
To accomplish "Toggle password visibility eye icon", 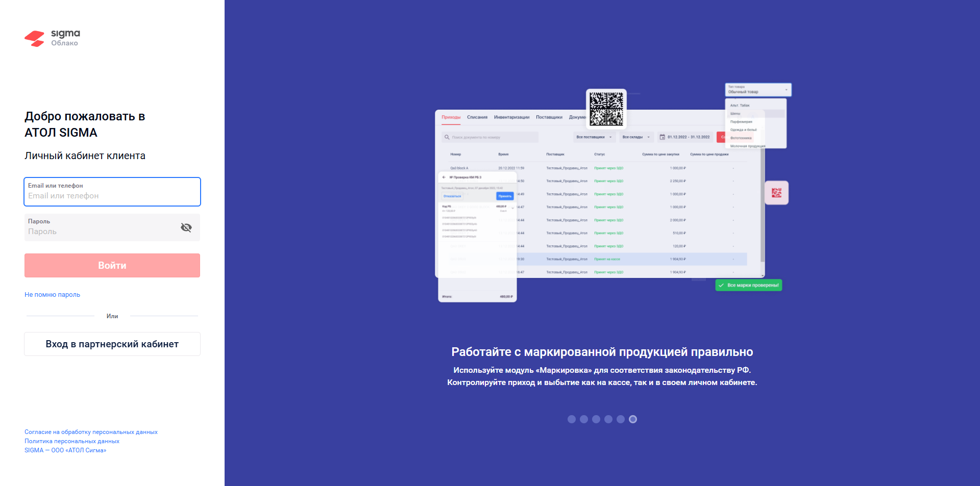I will pos(186,227).
